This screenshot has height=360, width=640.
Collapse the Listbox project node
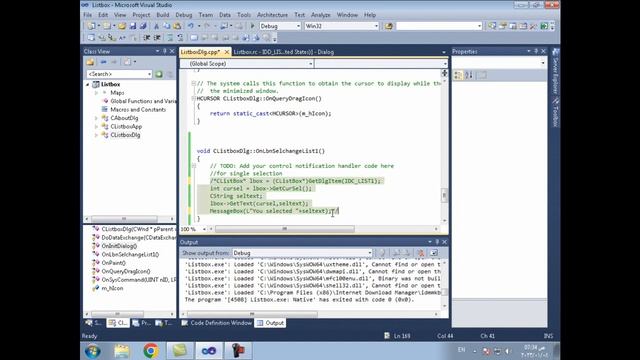(87, 84)
